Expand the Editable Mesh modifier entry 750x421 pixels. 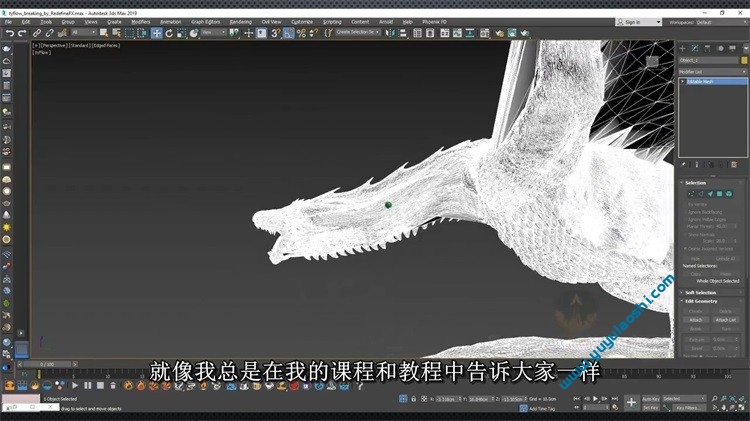coord(683,81)
